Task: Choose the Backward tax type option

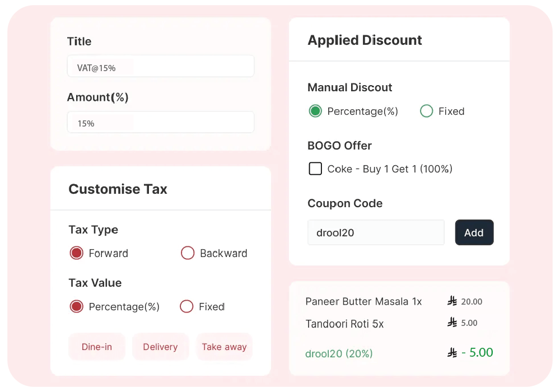Action: 188,253
